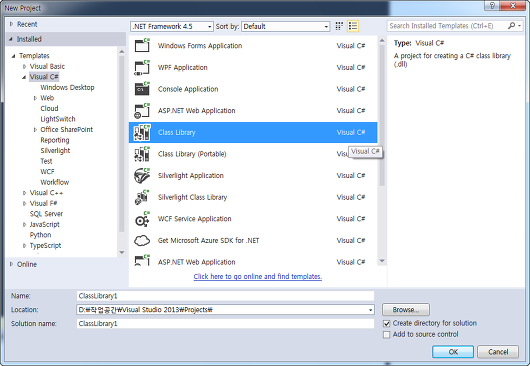Click the search magnifier icon
Image resolution: width=530 pixels, height=366 pixels.
coord(511,26)
